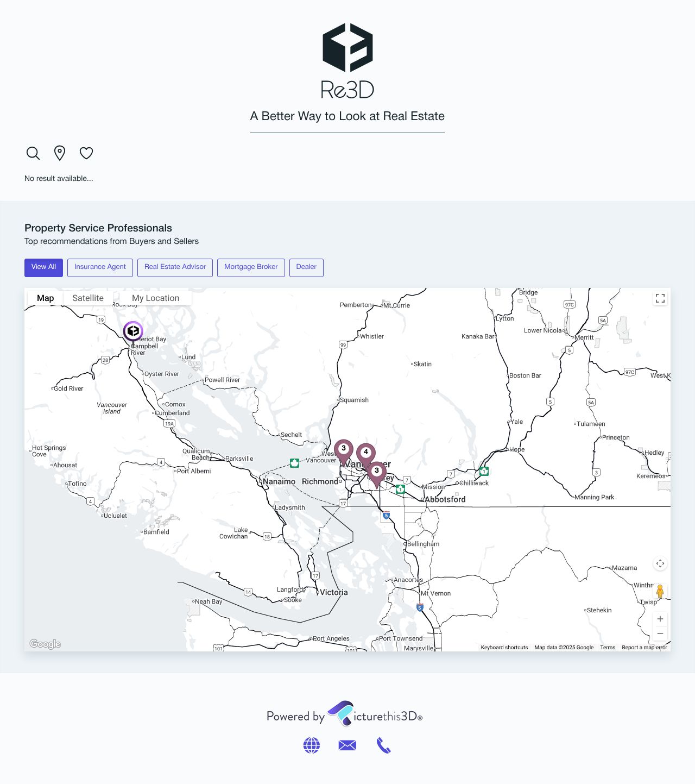Open website via globe icon
695x784 pixels.
pos(312,745)
